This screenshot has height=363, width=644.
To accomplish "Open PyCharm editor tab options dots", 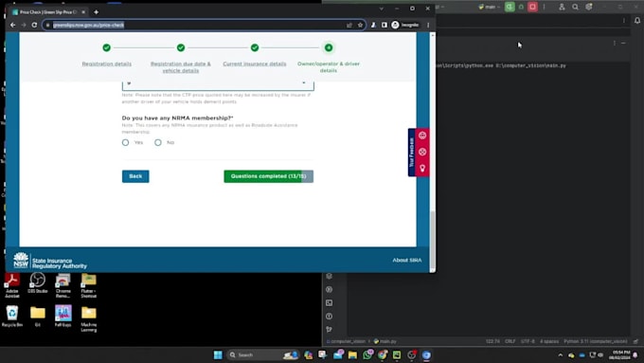I will pos(624,20).
